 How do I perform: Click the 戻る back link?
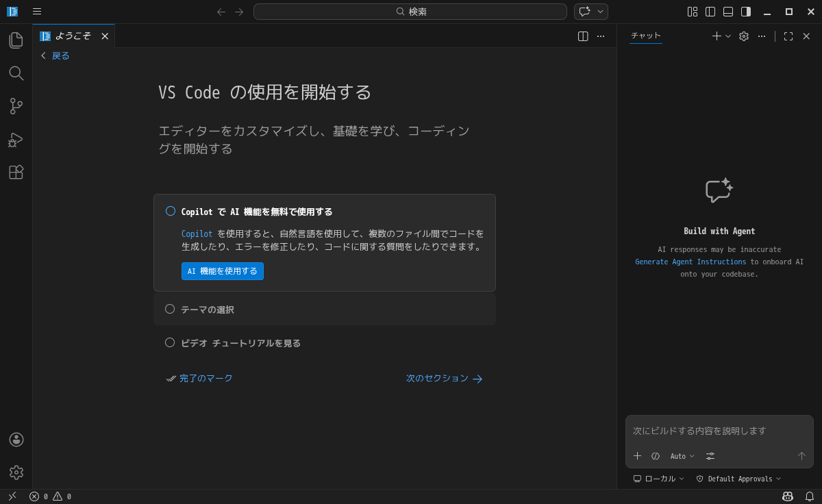55,55
